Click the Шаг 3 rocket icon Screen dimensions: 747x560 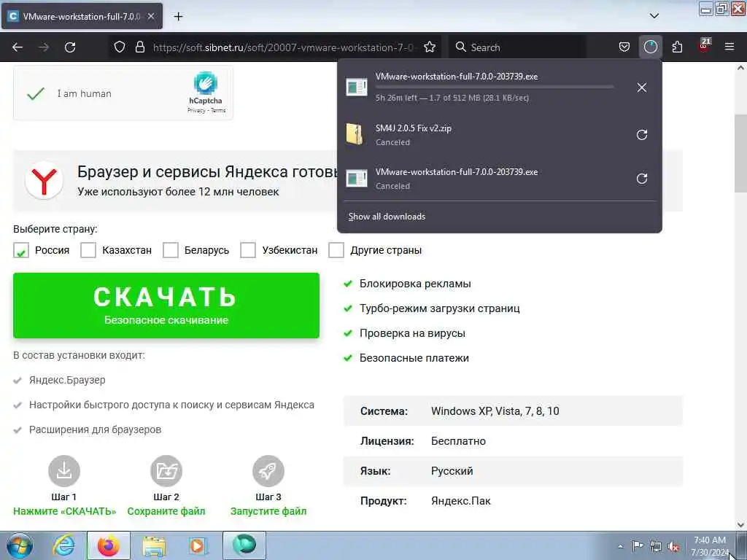pos(268,471)
